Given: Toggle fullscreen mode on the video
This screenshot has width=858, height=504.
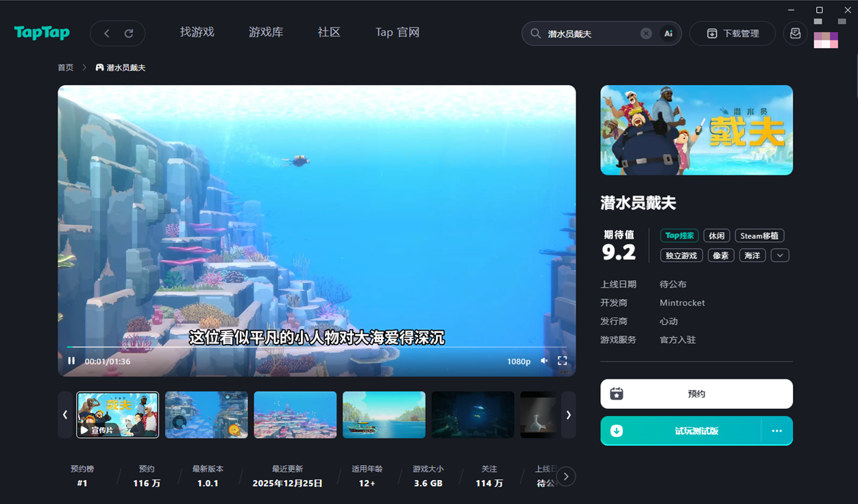Looking at the screenshot, I should point(563,360).
